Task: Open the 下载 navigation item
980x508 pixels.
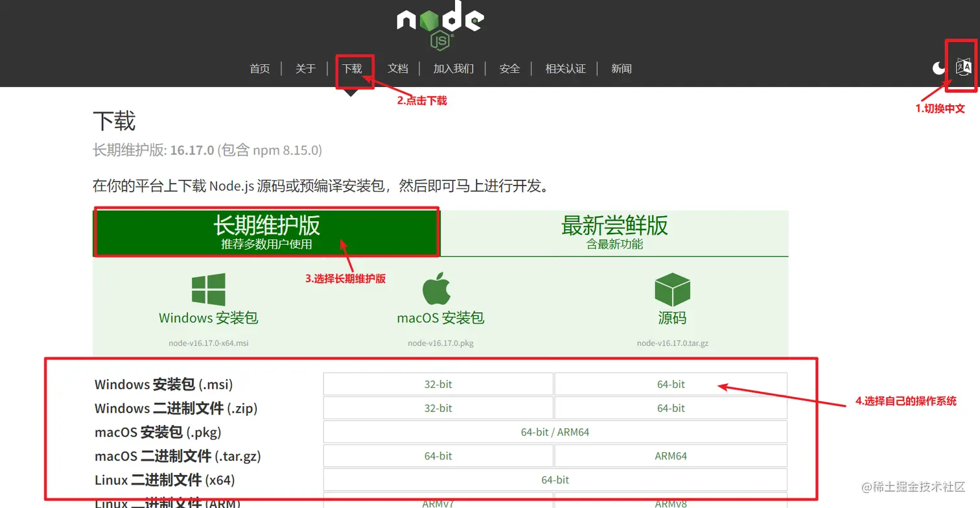Action: point(352,69)
